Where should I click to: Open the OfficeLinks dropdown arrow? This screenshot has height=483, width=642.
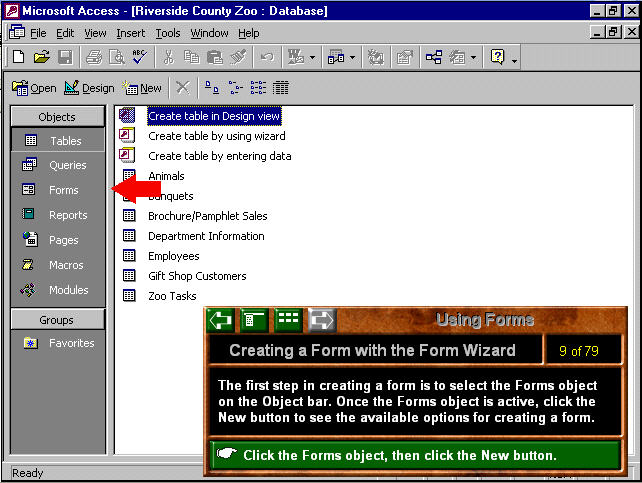[x=312, y=57]
